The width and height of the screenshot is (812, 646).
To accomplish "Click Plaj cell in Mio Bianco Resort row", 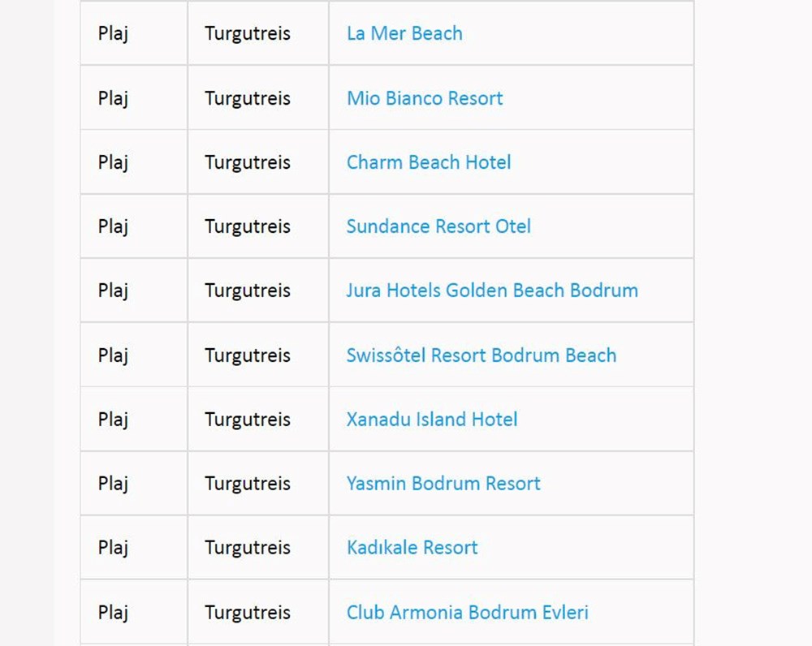I will 114,98.
